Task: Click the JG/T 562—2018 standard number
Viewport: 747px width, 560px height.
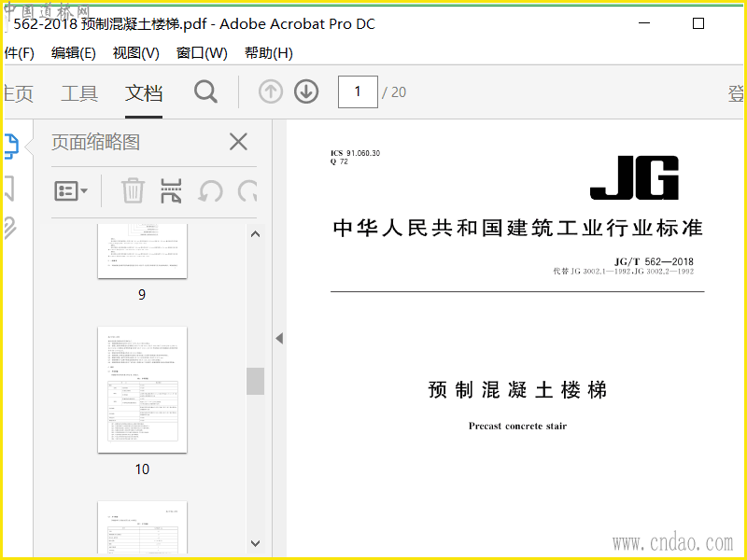Action: click(654, 261)
